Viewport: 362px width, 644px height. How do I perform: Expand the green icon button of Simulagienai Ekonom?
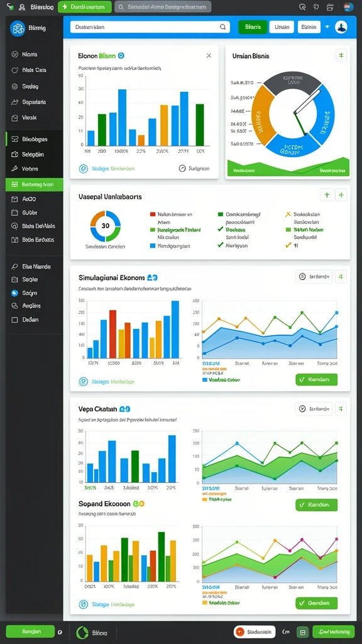click(341, 277)
